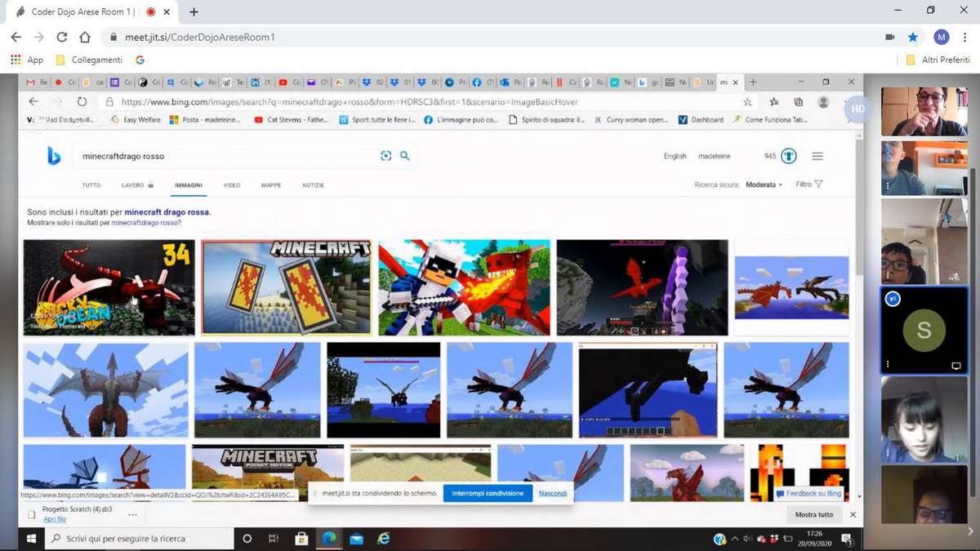This screenshot has height=551, width=980.
Task: Switch to the NOTIZIE search tab
Action: click(314, 185)
